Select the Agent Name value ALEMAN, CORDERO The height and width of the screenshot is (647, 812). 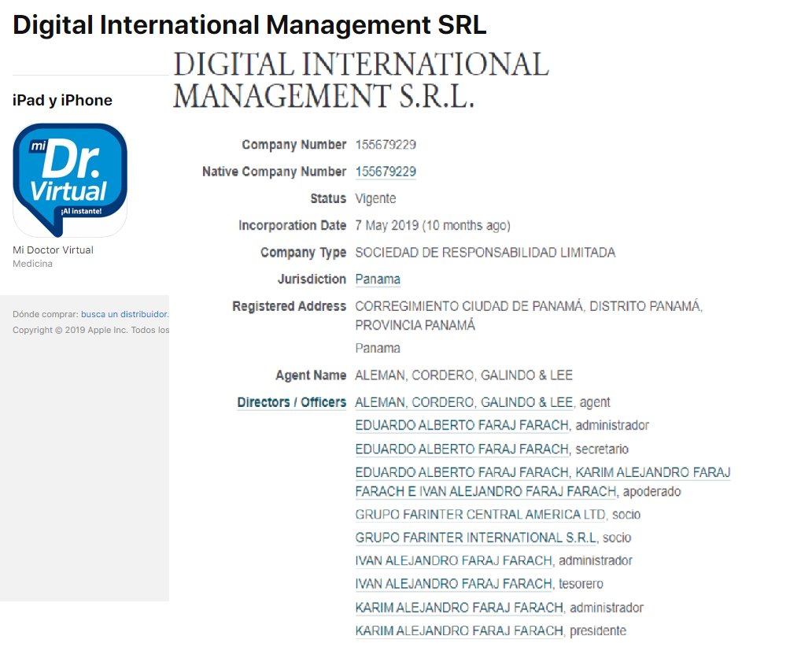463,375
